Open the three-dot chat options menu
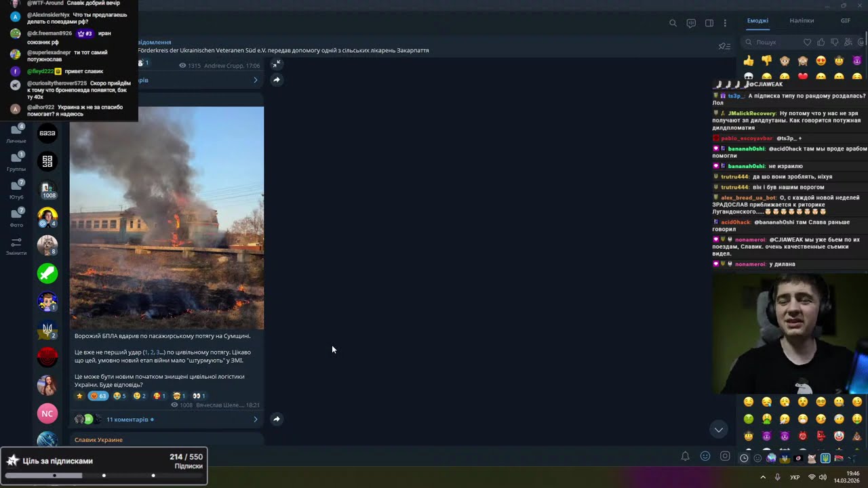The image size is (868, 488). point(725,23)
